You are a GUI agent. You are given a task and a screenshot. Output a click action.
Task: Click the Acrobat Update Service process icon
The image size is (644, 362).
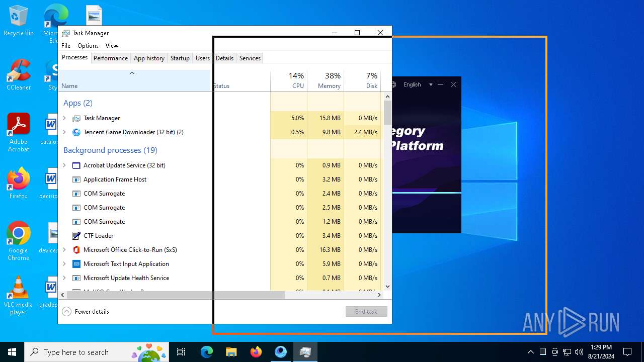76,165
